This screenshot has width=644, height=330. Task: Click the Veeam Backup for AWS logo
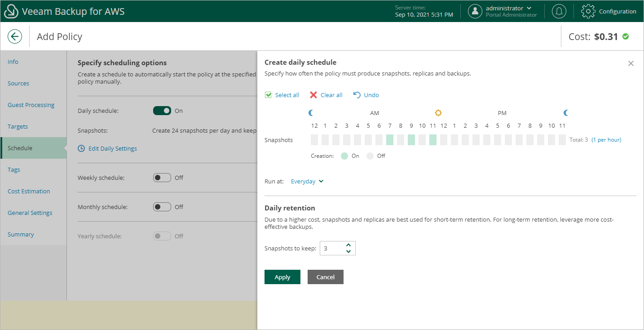pyautogui.click(x=11, y=12)
